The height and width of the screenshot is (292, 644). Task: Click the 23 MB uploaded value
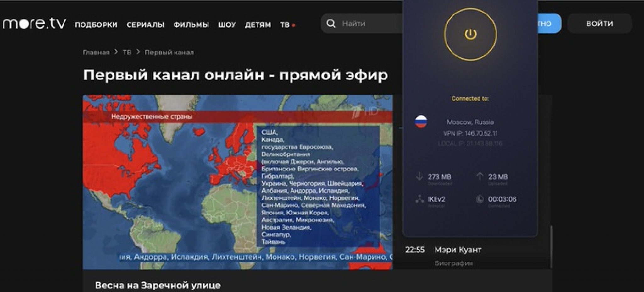[498, 176]
